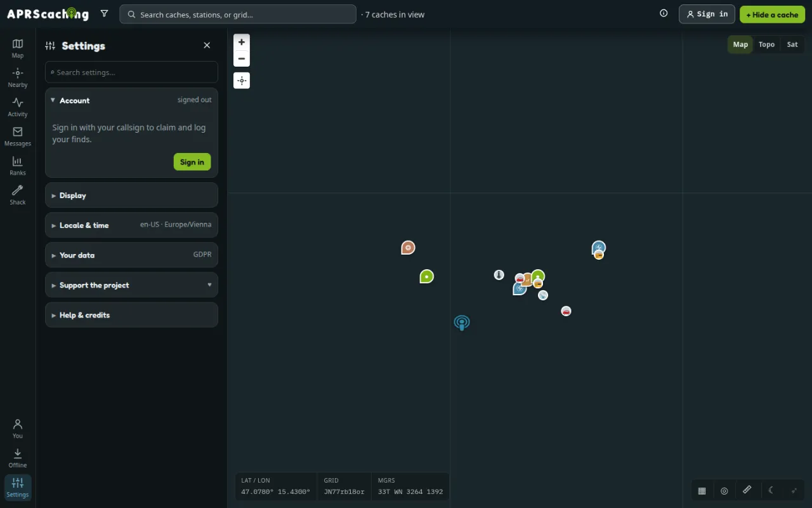The image size is (812, 508).
Task: Open the Ranks sidebar panel
Action: coord(18,165)
